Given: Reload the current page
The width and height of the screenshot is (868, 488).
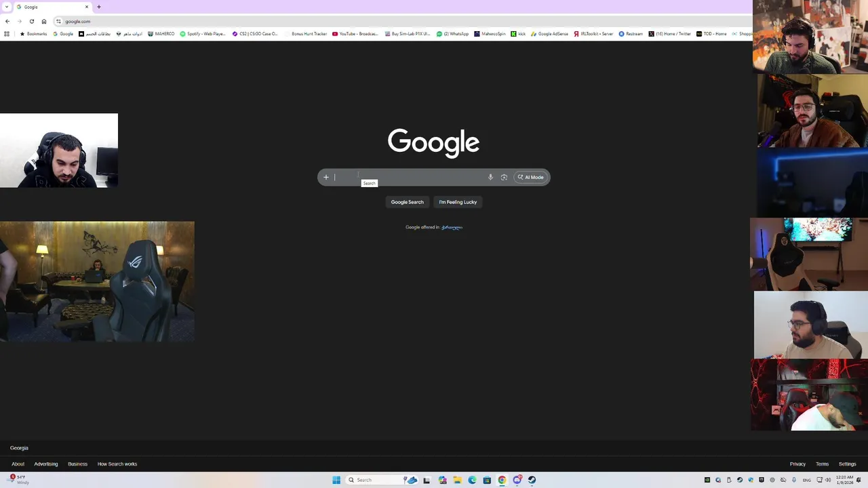Looking at the screenshot, I should click(x=32, y=21).
